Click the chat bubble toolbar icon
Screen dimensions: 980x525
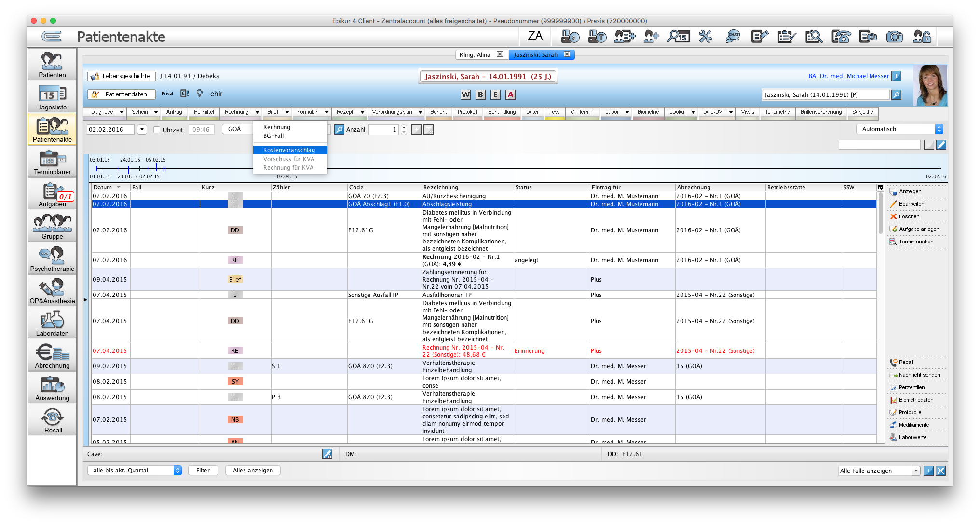pyautogui.click(x=733, y=37)
